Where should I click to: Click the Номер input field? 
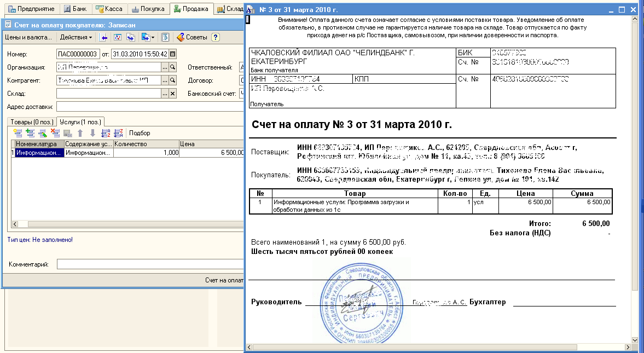tap(78, 54)
